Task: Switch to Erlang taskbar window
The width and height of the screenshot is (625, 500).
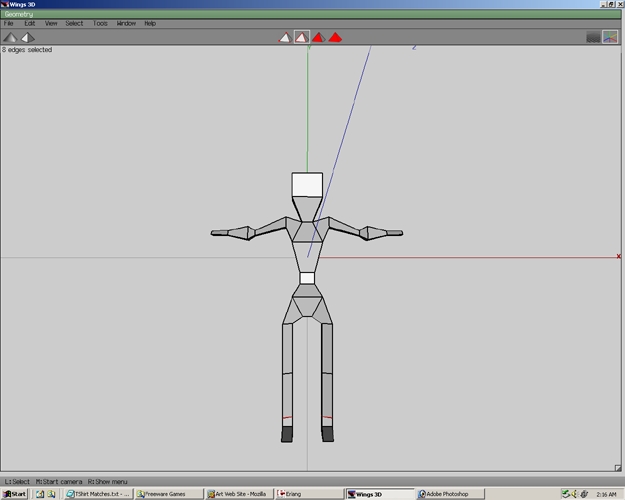Action: click(x=309, y=494)
